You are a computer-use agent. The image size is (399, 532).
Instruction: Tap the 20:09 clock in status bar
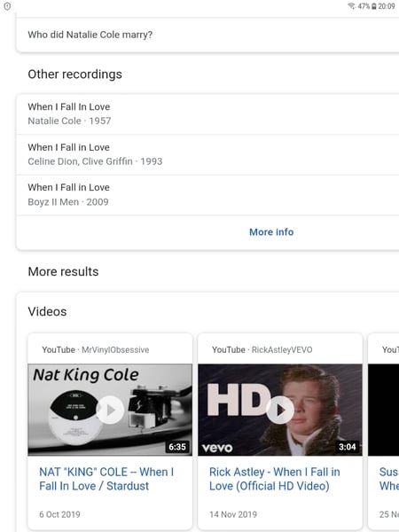click(x=387, y=6)
